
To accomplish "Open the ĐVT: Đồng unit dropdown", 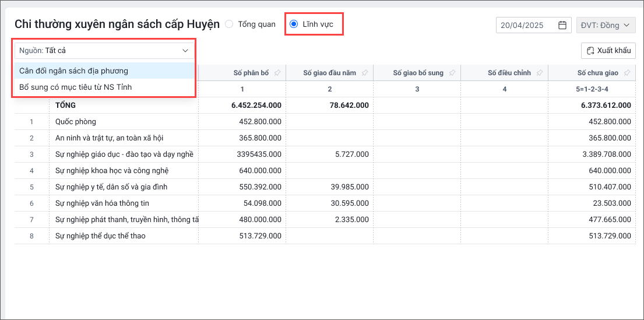I will [x=606, y=25].
